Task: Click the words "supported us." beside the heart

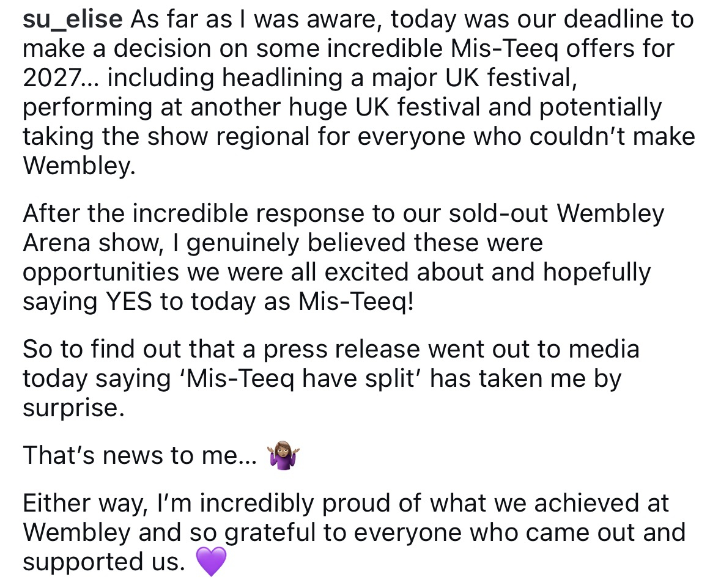Action: pos(104,563)
